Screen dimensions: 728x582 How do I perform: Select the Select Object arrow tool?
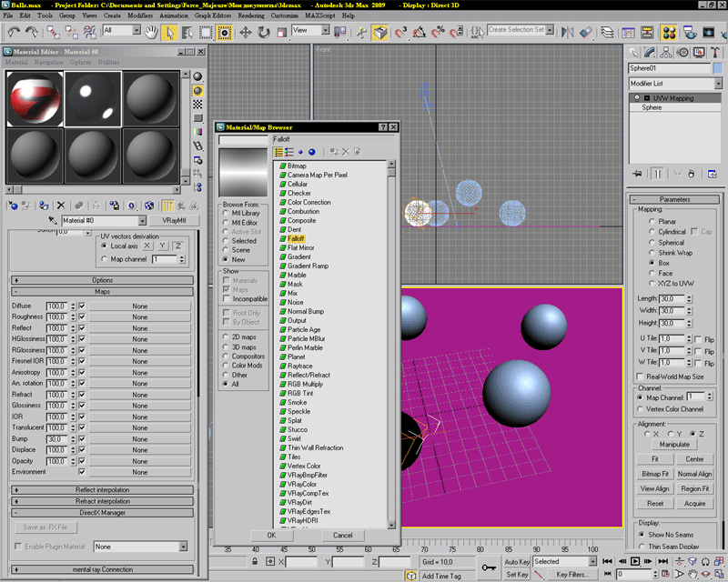[x=169, y=33]
